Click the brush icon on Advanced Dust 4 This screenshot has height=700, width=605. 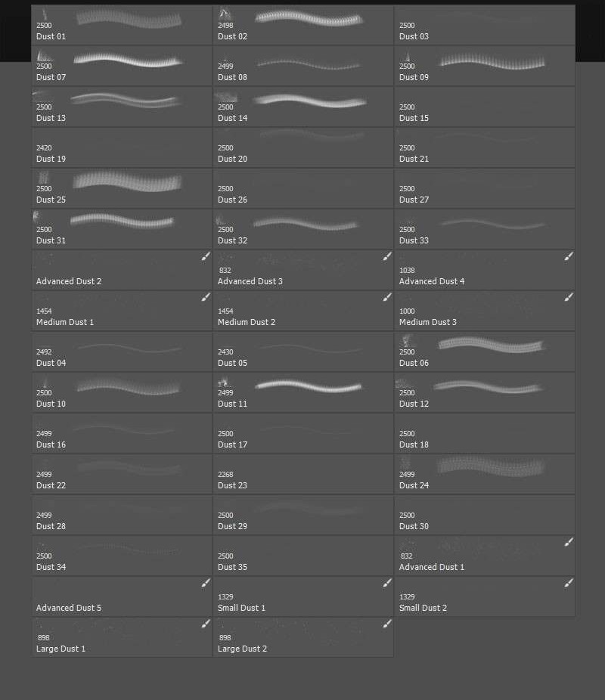569,257
